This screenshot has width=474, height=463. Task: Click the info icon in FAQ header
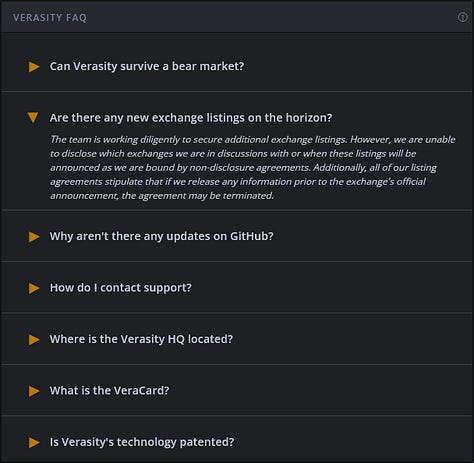click(x=462, y=17)
